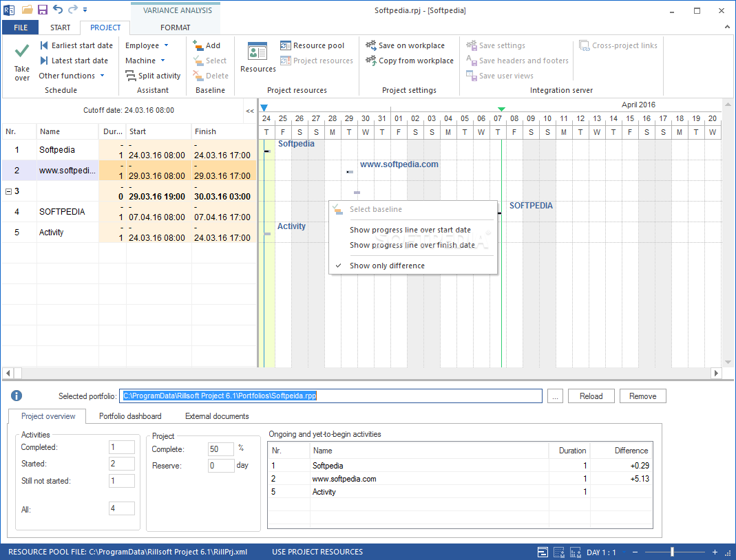Click the Selected portfolio path field
The width and height of the screenshot is (736, 560).
[x=330, y=396]
